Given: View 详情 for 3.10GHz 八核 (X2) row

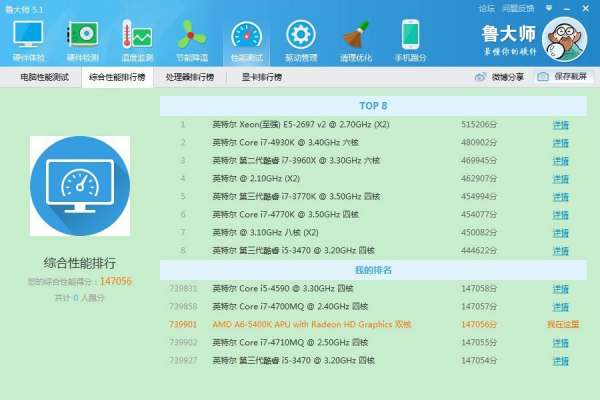Looking at the screenshot, I should [561, 233].
